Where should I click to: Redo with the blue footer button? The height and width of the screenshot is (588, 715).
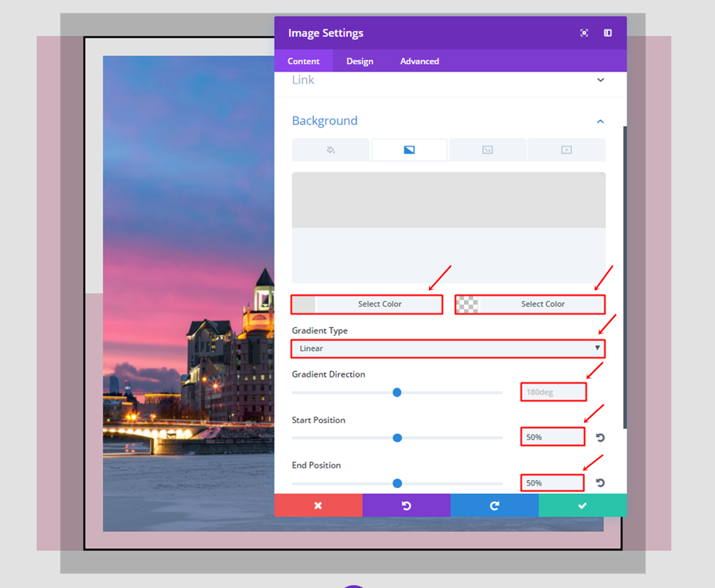click(494, 505)
